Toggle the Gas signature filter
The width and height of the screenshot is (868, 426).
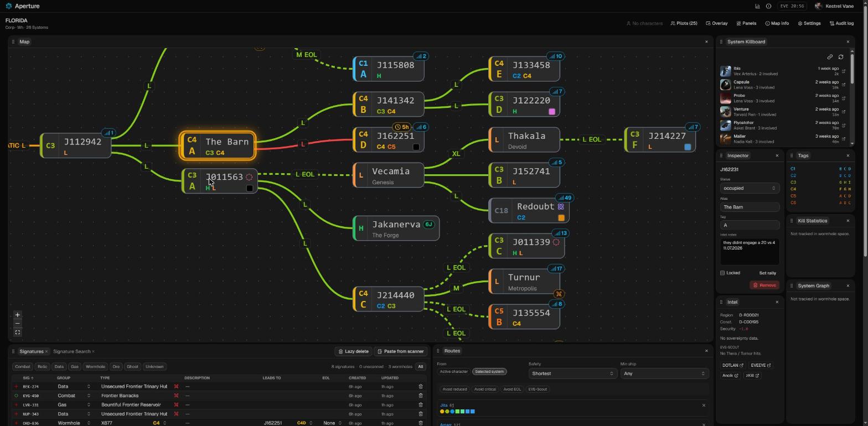point(75,366)
